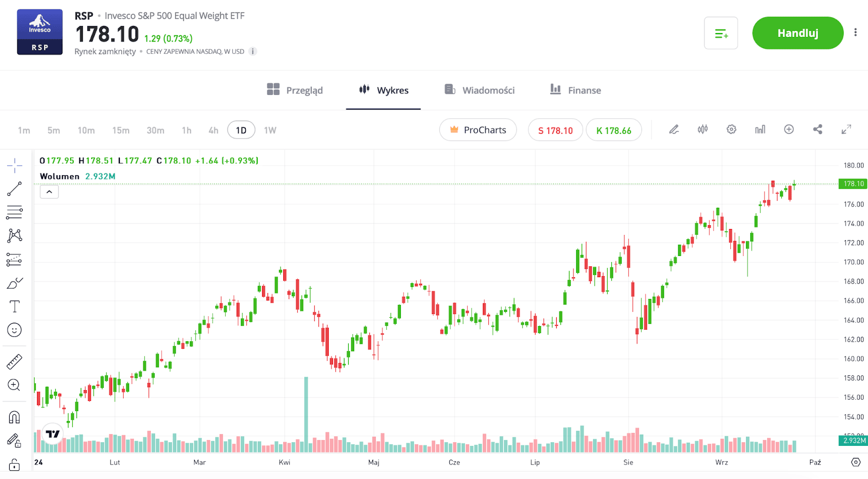
Task: Click the Wolumen indicator label
Action: pos(60,176)
